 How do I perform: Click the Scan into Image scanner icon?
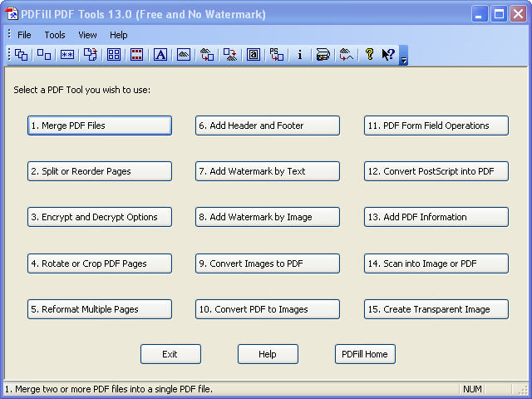[323, 55]
